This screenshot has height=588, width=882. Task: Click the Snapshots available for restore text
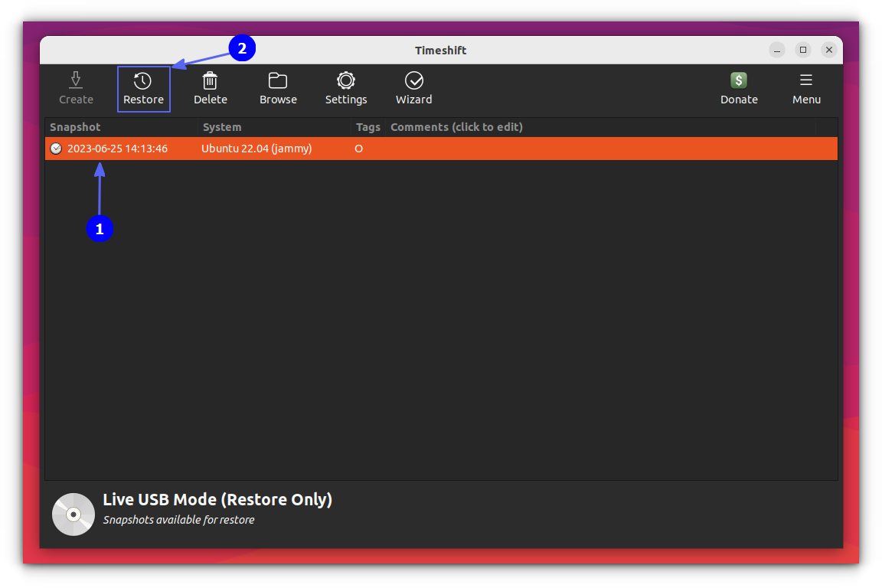[178, 520]
